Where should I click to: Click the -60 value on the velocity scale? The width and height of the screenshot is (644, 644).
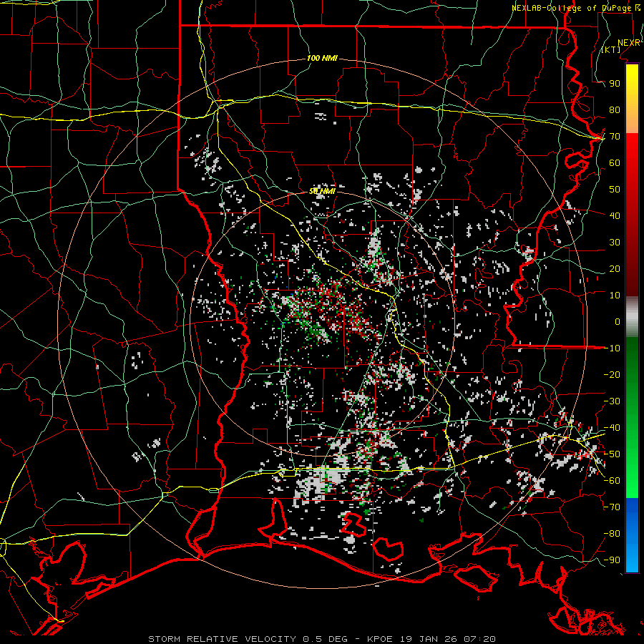(612, 481)
